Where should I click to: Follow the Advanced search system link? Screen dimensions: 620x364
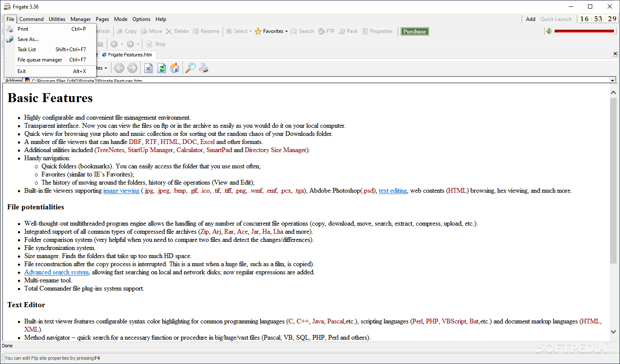pyautogui.click(x=56, y=272)
